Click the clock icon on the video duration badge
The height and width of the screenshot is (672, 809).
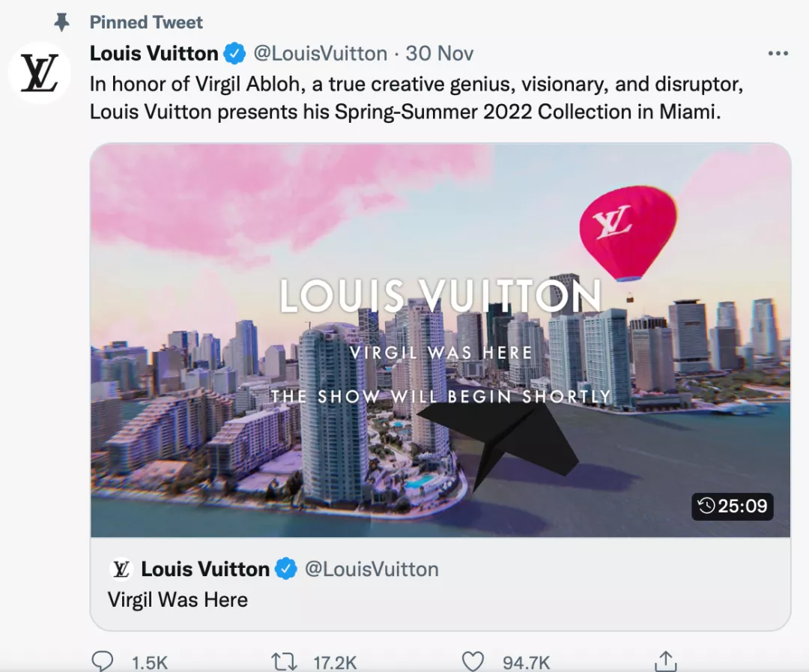coord(705,507)
